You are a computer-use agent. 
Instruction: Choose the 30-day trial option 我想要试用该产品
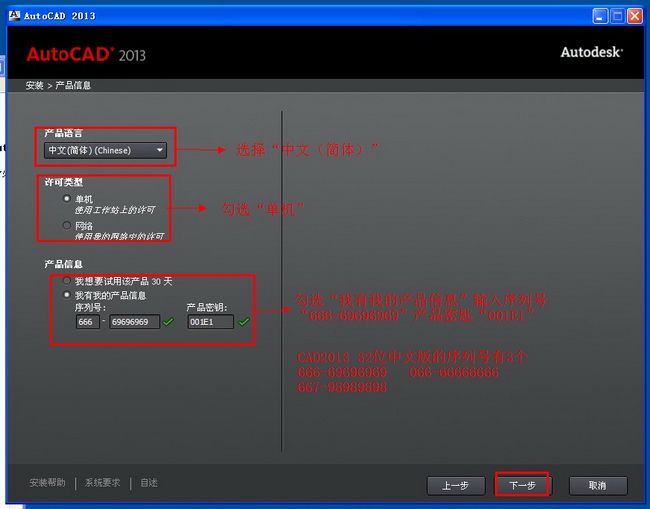[x=67, y=281]
